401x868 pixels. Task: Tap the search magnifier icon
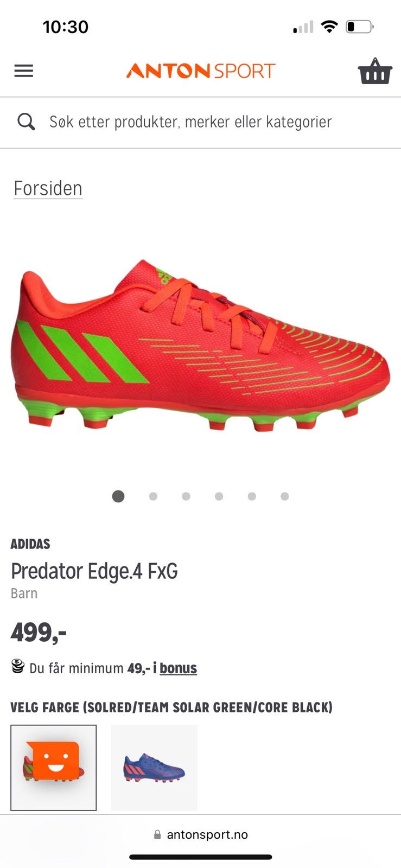pos(26,122)
